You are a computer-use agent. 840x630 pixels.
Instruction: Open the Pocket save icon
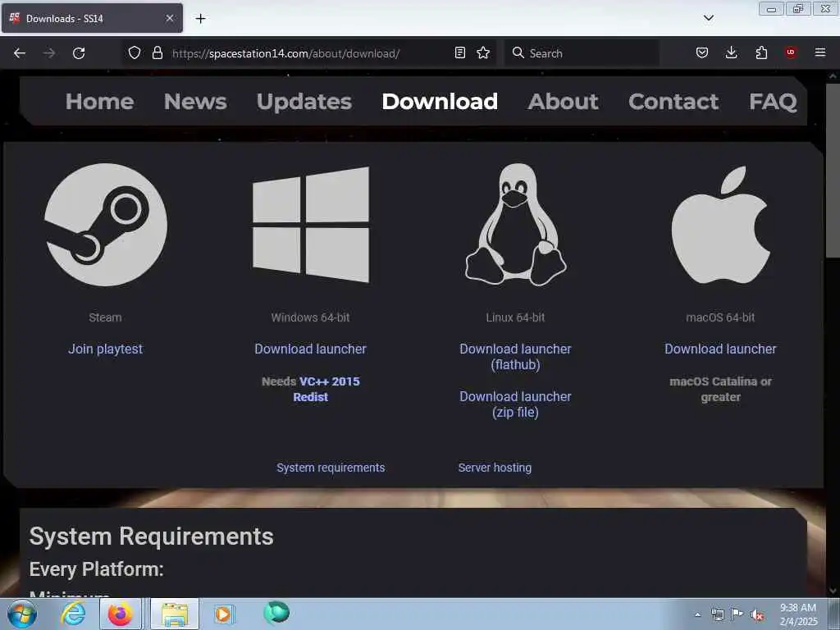click(x=702, y=52)
